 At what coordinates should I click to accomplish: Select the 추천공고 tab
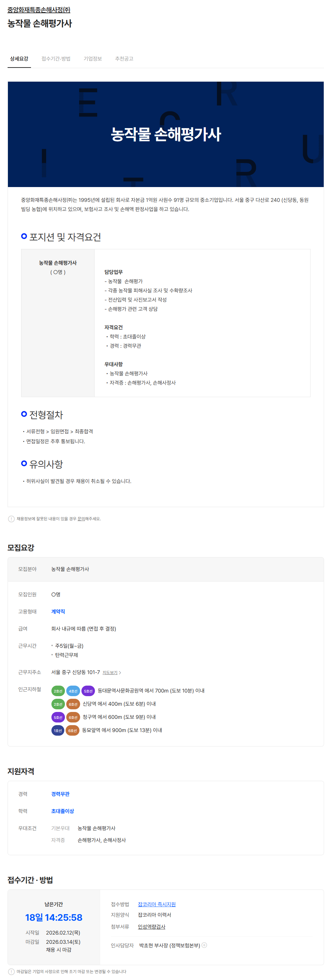click(124, 59)
